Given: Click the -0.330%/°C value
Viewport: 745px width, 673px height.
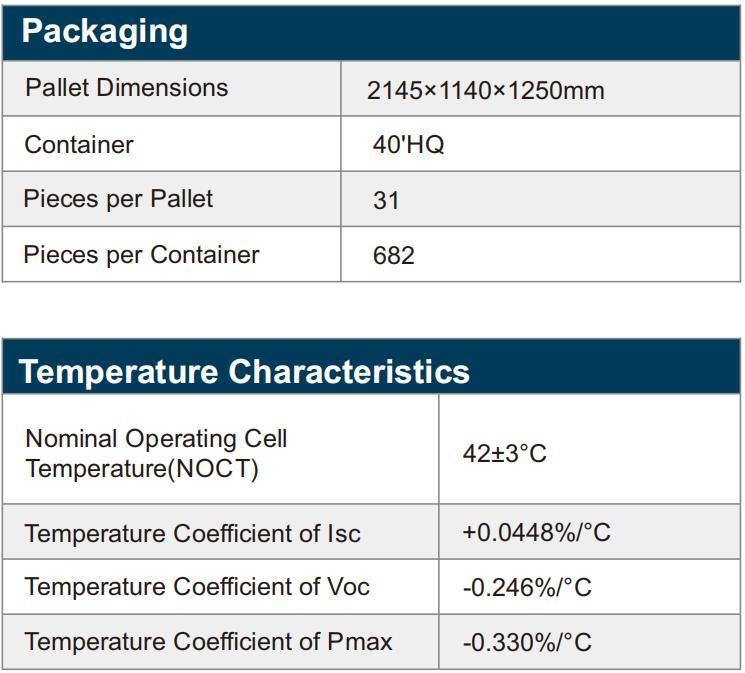Looking at the screenshot, I should (527, 641).
